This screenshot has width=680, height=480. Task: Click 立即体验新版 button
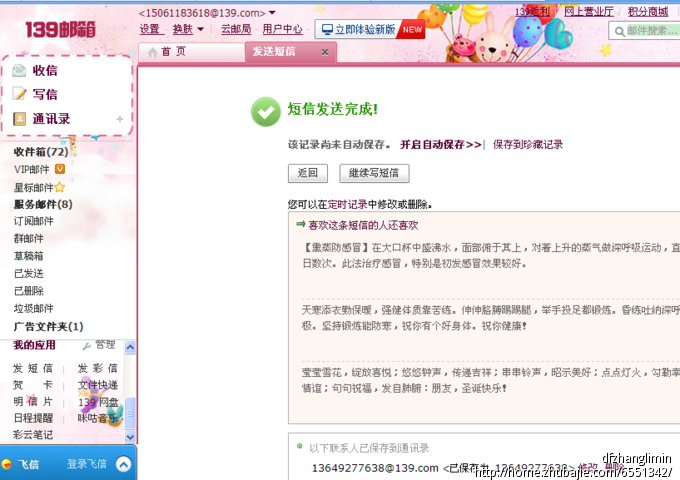click(x=369, y=29)
